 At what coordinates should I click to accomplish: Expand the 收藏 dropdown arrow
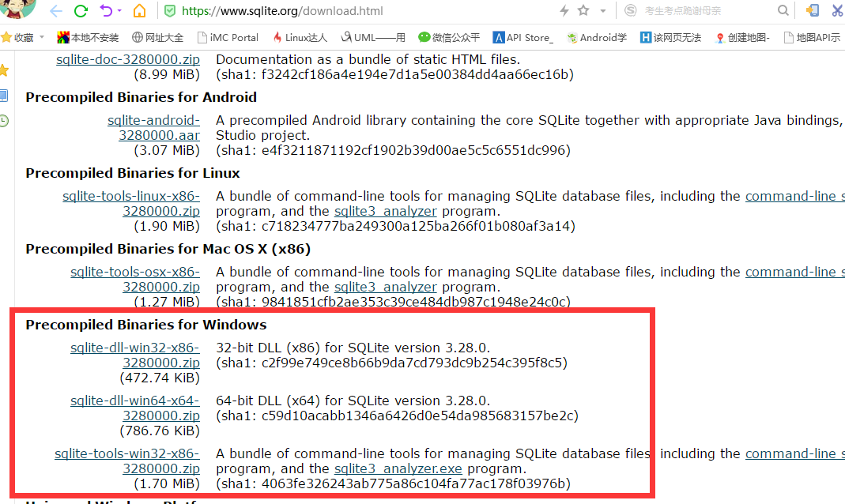[42, 37]
